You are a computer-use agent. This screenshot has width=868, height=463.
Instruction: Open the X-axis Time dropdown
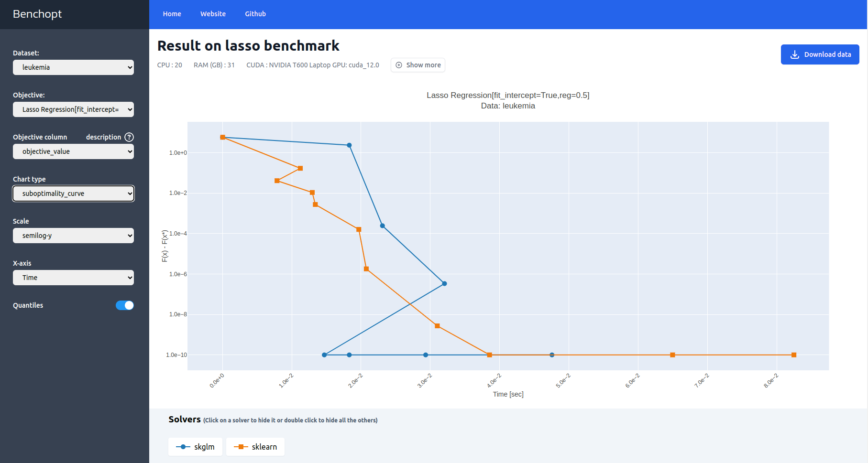pos(73,278)
